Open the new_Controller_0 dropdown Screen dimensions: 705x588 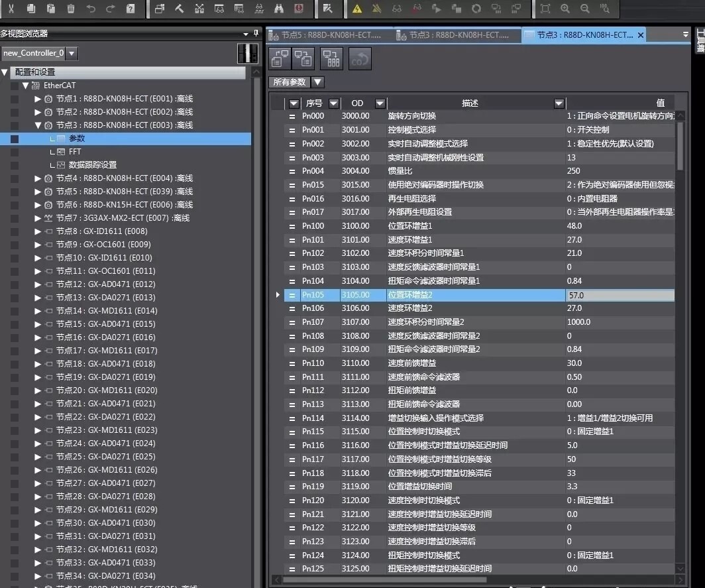(x=72, y=53)
